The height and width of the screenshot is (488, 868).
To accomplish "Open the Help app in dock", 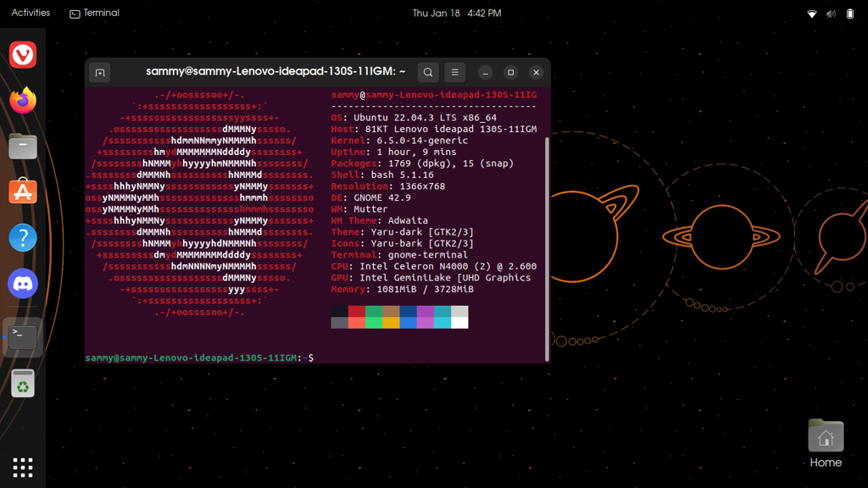I will click(23, 238).
